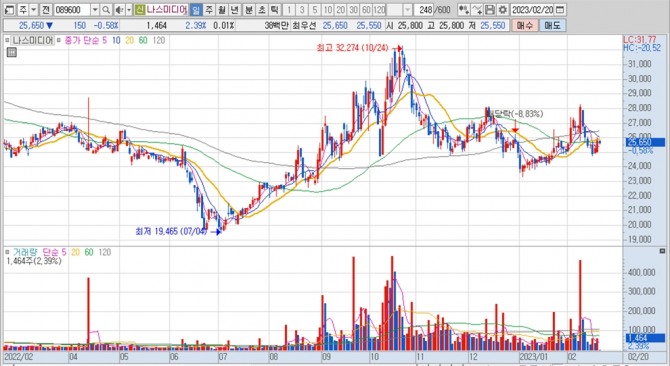Click the volume panel collapse icon
The width and height of the screenshot is (670, 366).
point(662,251)
